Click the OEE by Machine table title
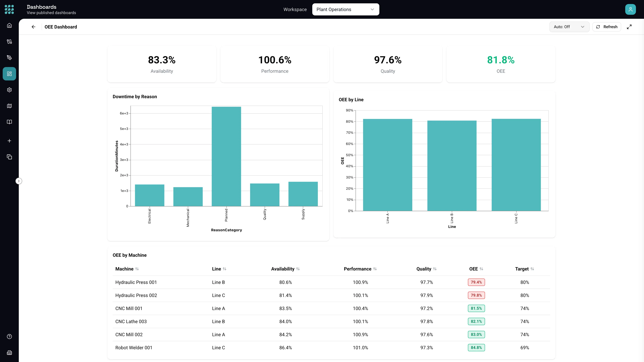644x362 pixels. coord(129,255)
